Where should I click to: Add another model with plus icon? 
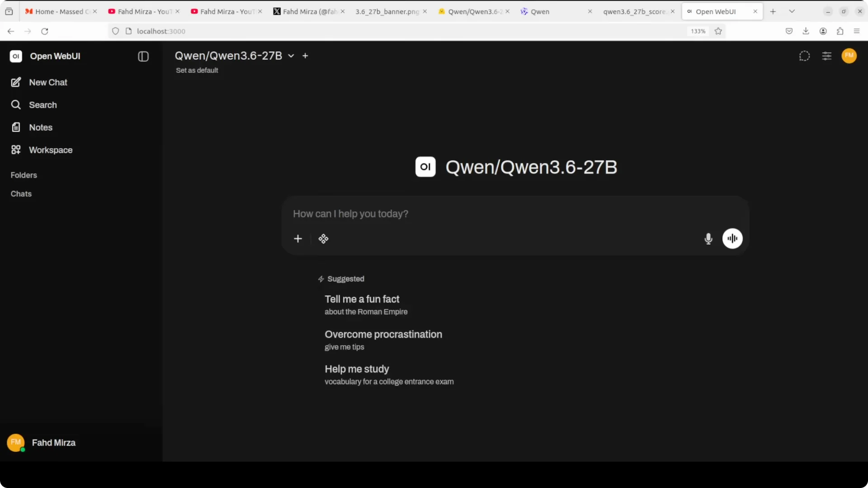point(305,56)
